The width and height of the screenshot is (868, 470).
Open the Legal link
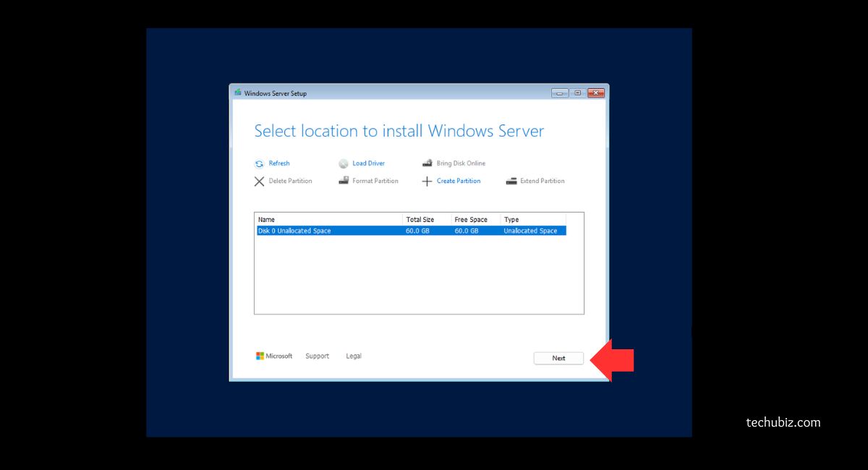[354, 356]
